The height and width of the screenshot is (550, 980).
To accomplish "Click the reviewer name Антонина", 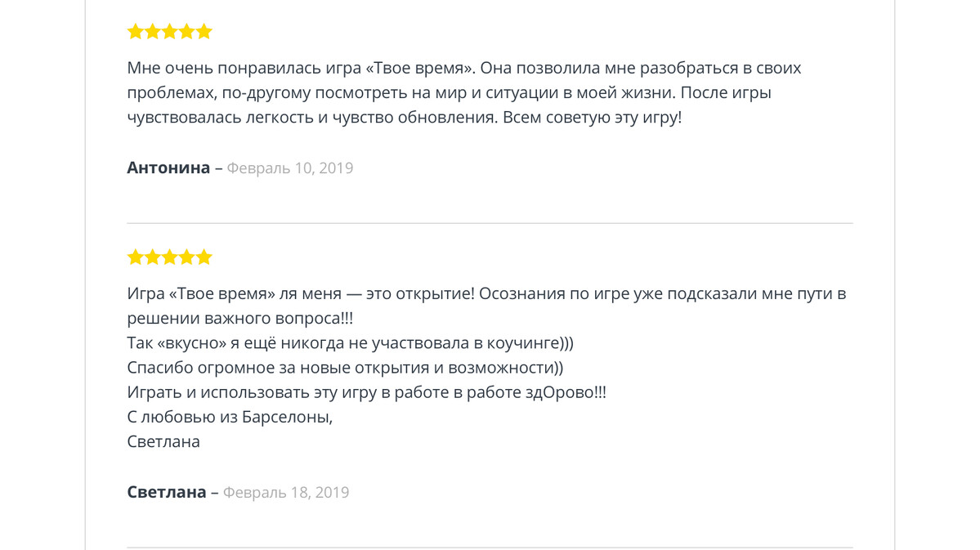I will click(168, 168).
